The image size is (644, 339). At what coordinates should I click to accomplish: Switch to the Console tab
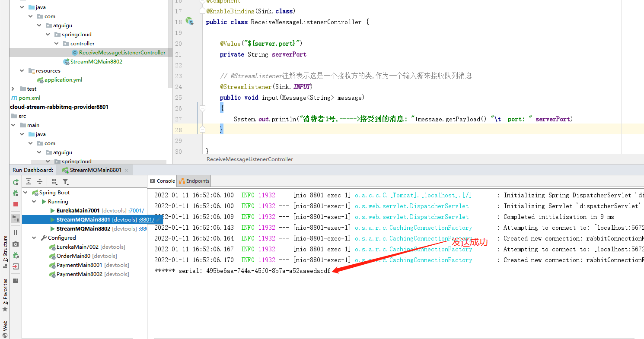click(163, 181)
